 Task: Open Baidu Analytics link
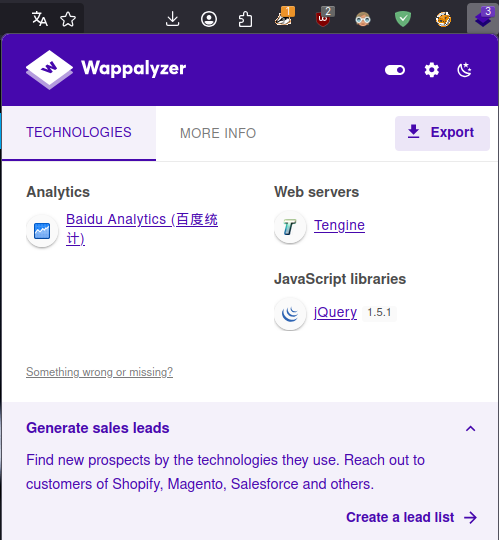click(142, 229)
